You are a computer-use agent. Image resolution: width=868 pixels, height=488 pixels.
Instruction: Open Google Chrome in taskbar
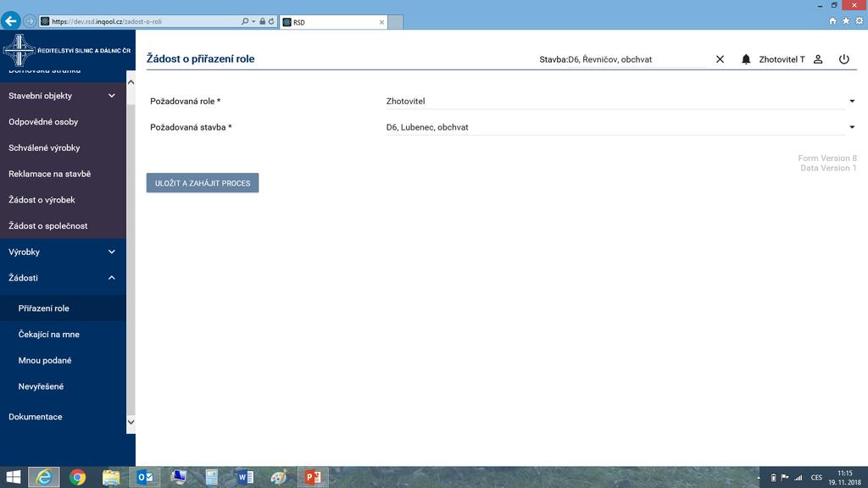pyautogui.click(x=77, y=477)
